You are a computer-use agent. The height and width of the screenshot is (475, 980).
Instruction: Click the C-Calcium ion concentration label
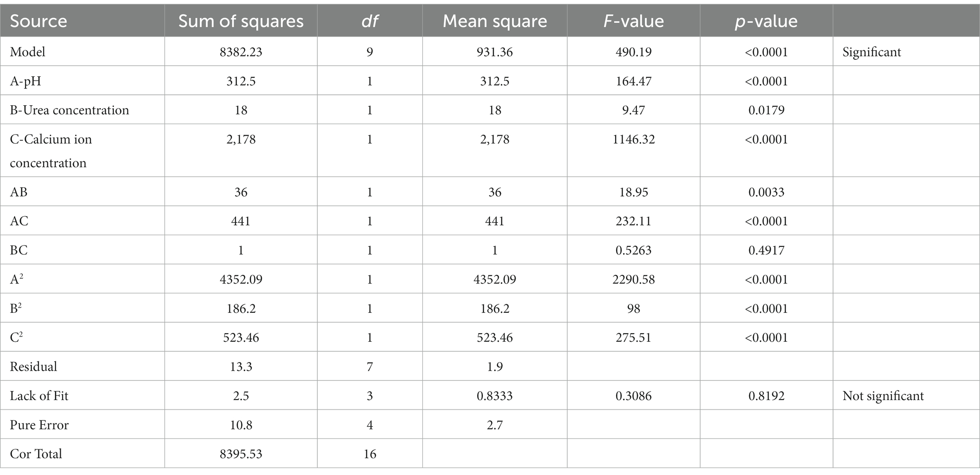pyautogui.click(x=51, y=151)
